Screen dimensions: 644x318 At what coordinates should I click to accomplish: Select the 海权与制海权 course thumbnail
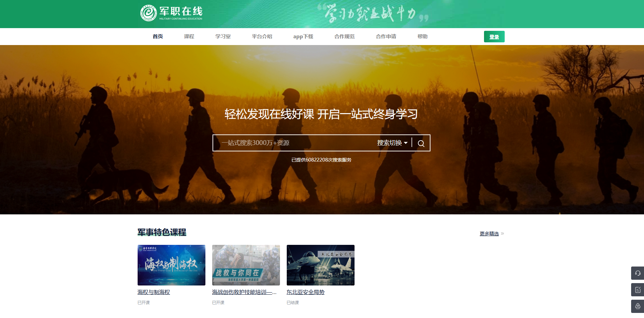coord(171,265)
